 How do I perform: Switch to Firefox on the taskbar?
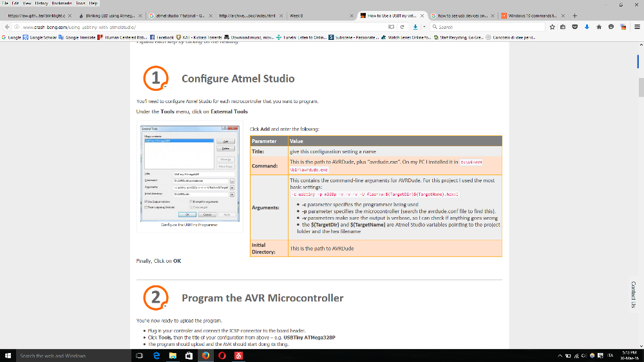click(x=205, y=356)
